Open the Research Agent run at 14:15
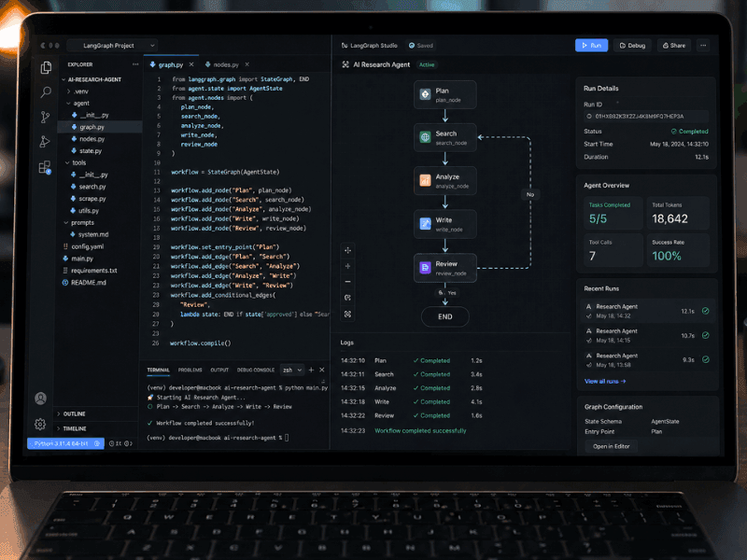The image size is (747, 560). click(647, 335)
